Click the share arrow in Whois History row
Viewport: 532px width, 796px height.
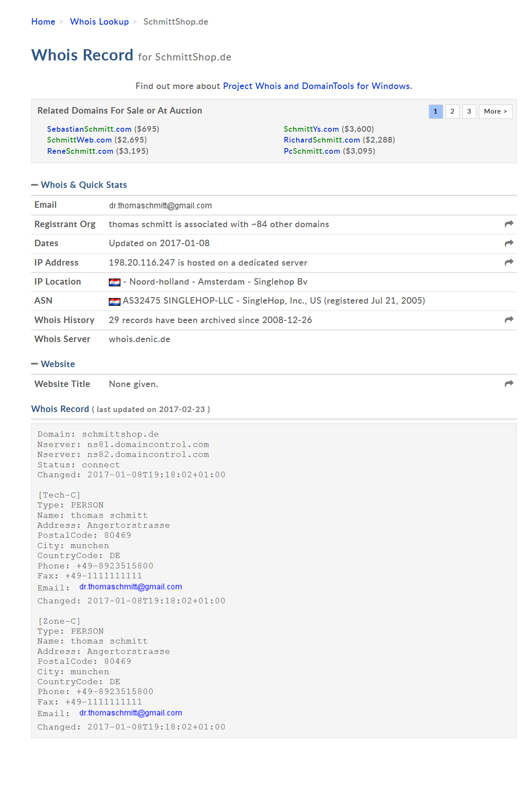[x=509, y=320]
